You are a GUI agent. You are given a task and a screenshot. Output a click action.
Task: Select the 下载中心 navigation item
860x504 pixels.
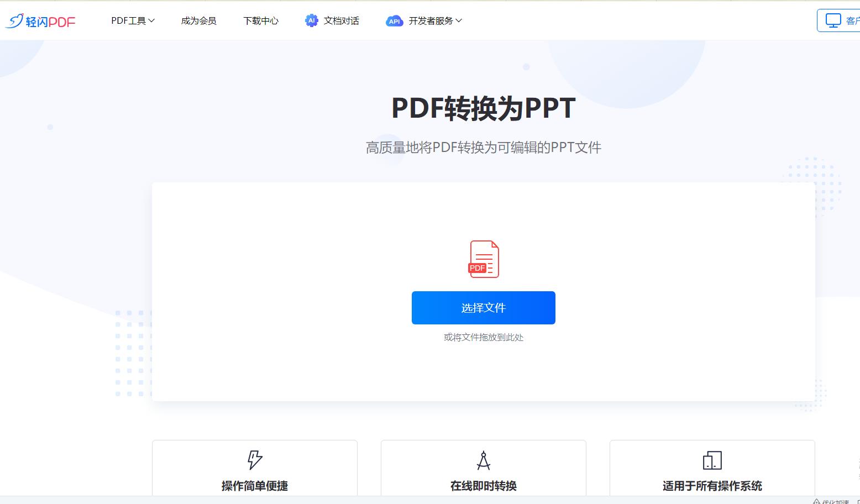261,20
